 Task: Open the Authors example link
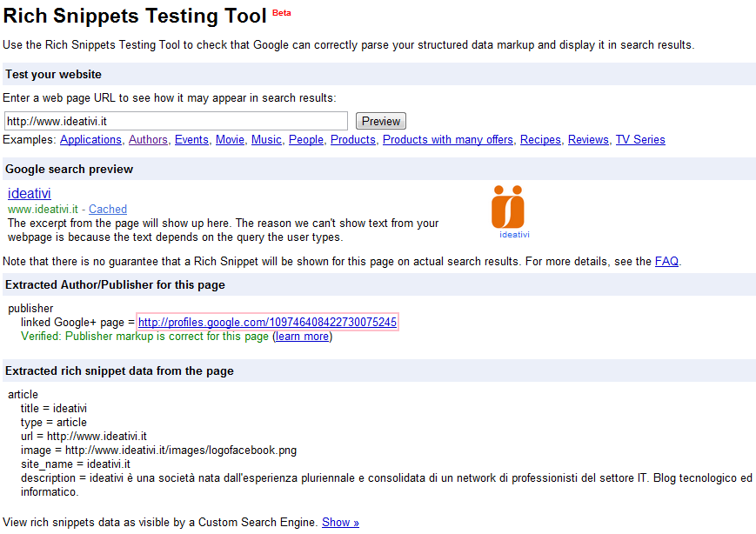(x=148, y=140)
